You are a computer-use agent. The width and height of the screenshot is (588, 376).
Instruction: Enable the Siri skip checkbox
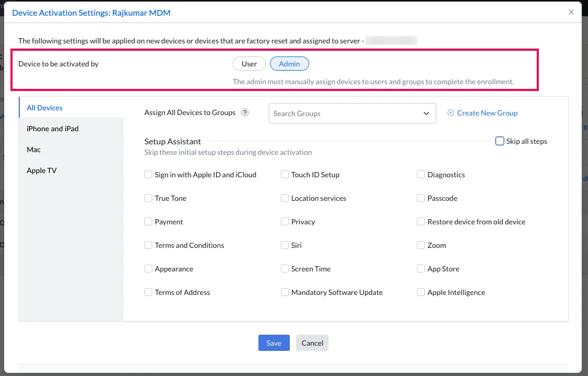(285, 245)
